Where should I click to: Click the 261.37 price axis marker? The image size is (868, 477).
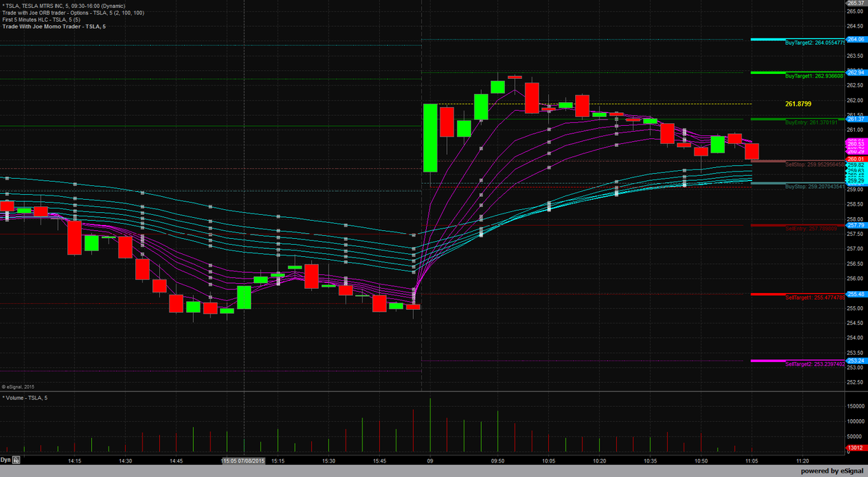point(856,119)
